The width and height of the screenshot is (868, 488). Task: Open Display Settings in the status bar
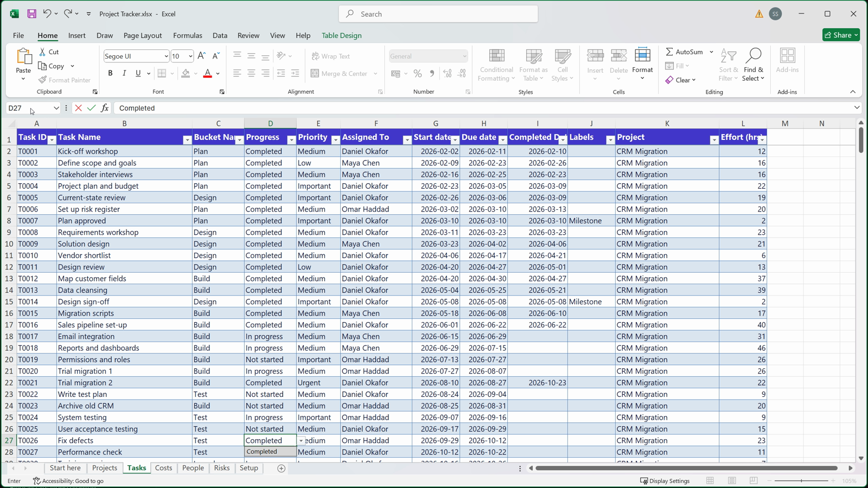click(x=665, y=480)
